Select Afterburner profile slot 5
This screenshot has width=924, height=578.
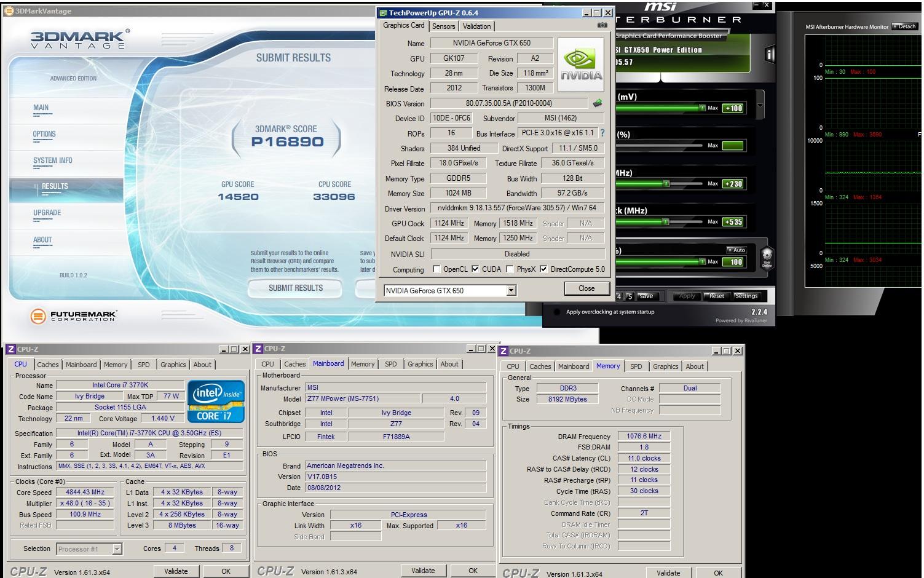[x=630, y=296]
